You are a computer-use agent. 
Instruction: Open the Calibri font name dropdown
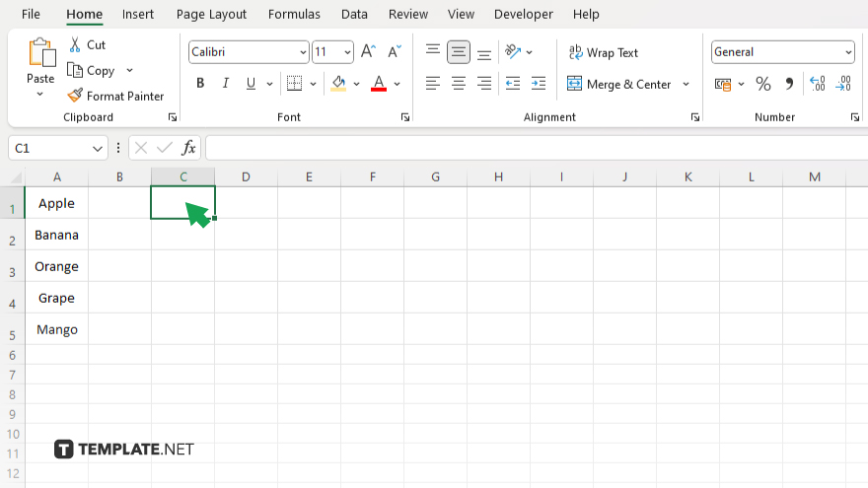302,52
